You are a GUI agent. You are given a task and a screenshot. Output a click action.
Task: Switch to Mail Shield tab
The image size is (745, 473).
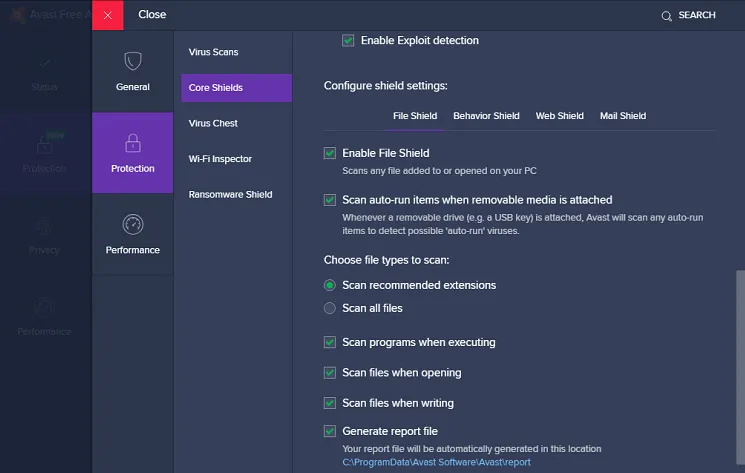[x=623, y=116]
